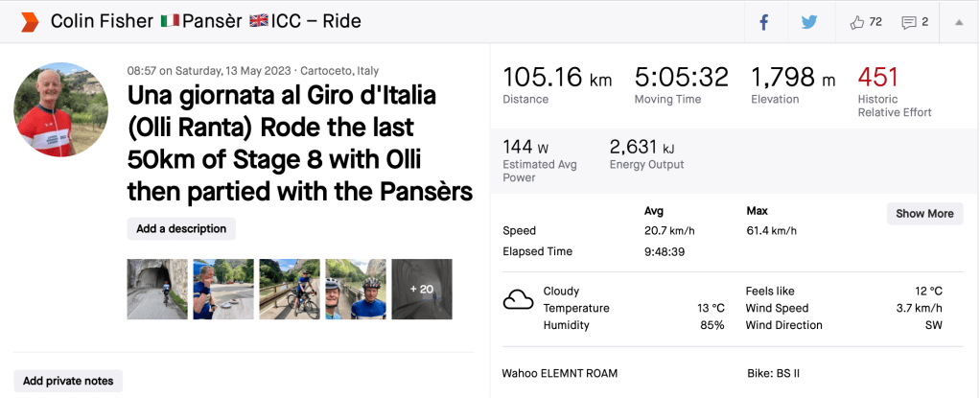Image resolution: width=980 pixels, height=398 pixels.
Task: Collapse the activity header with the arrow
Action: (x=958, y=22)
